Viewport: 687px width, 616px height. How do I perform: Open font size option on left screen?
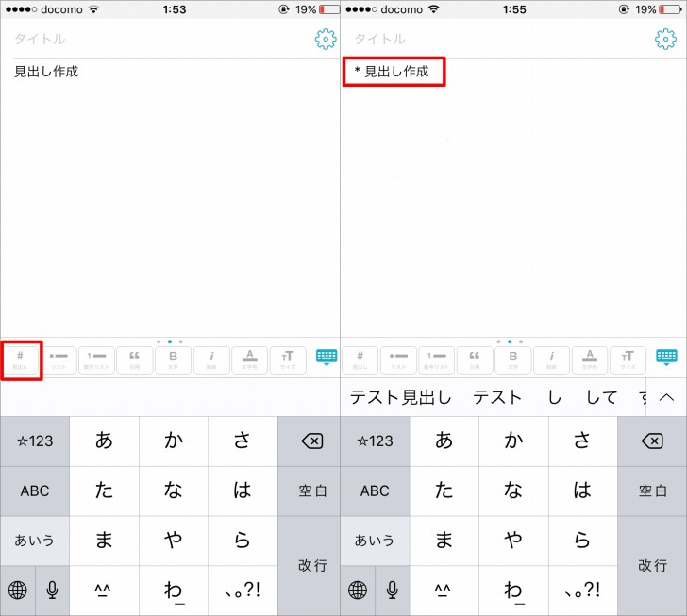(x=288, y=359)
